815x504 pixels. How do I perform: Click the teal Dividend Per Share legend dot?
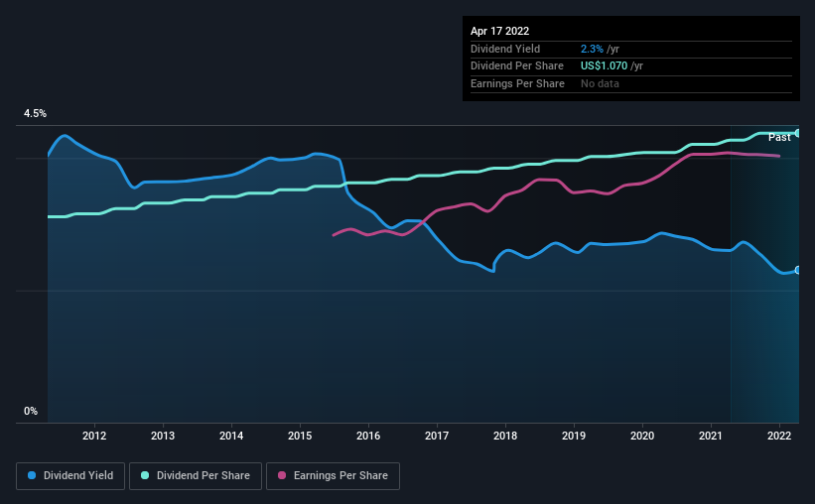145,475
